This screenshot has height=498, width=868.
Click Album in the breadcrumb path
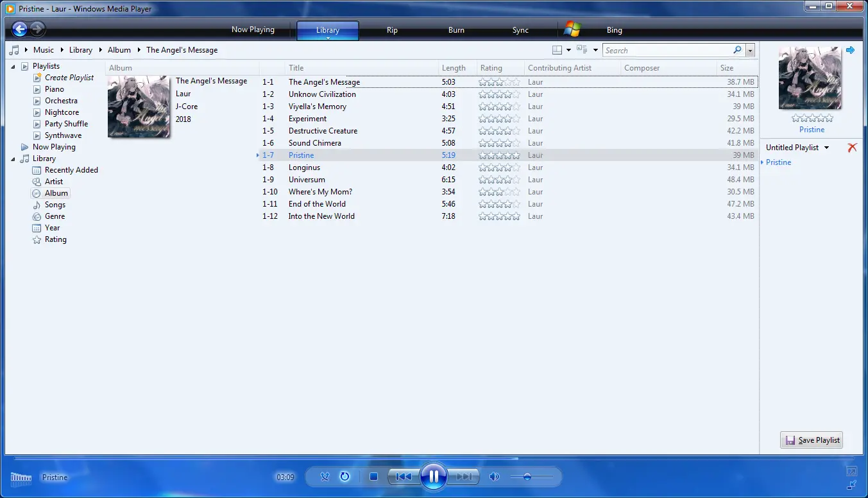tap(119, 50)
